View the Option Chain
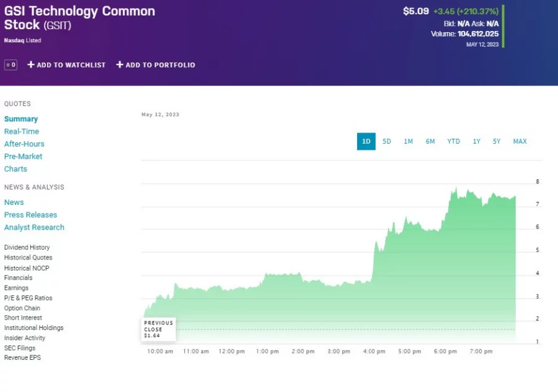Screen dimensions: 558x392 tap(22, 308)
